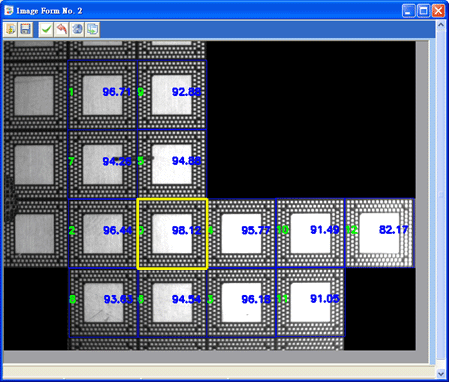Click the red undo arrow icon
This screenshot has width=449, height=382.
tap(61, 29)
